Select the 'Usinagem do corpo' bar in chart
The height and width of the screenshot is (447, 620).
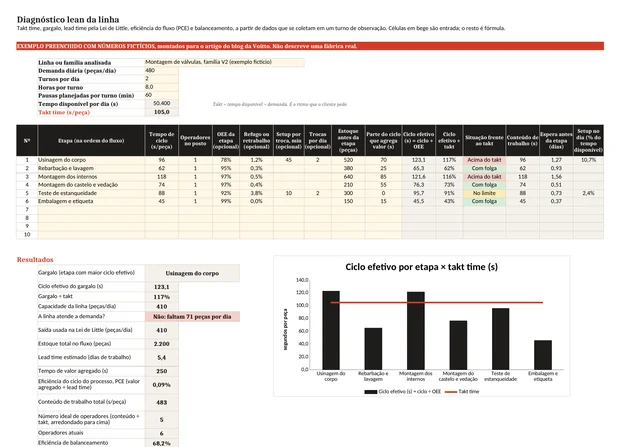click(x=331, y=330)
